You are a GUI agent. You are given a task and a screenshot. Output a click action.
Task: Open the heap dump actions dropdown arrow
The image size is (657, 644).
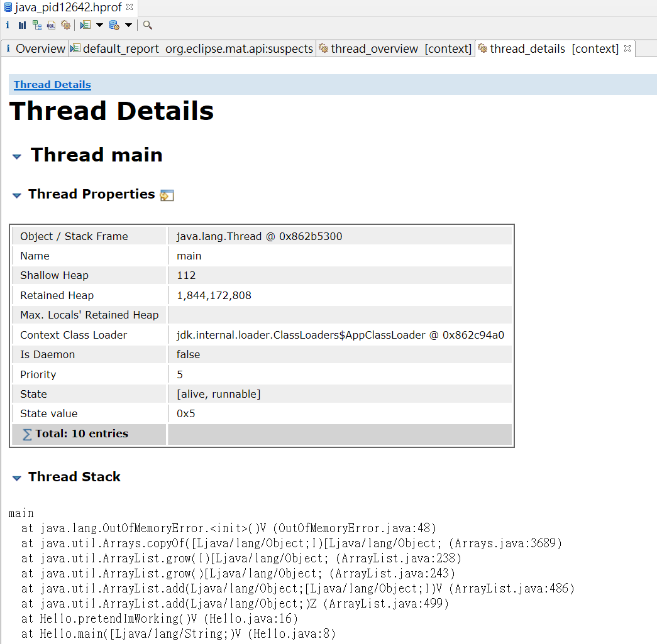[128, 25]
